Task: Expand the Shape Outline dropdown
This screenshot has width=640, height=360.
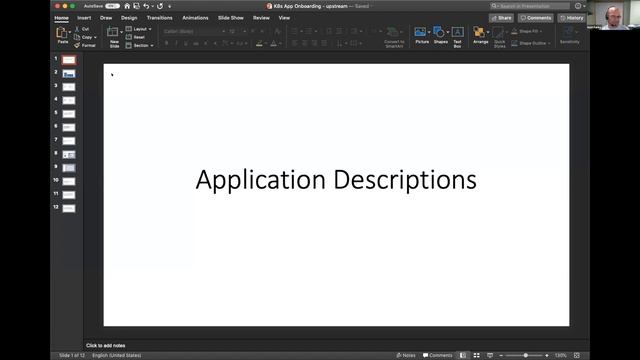Action: (x=549, y=43)
